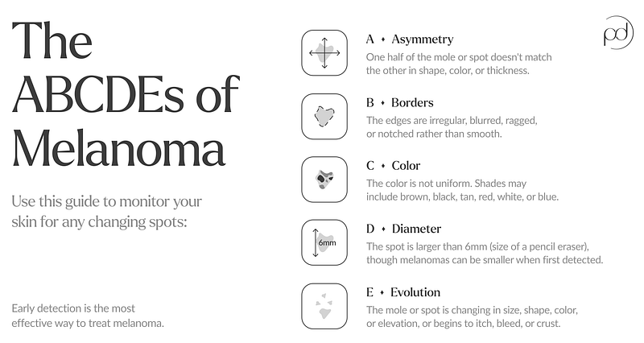
Task: Click the Color multi-shade mole icon
Action: [324, 180]
